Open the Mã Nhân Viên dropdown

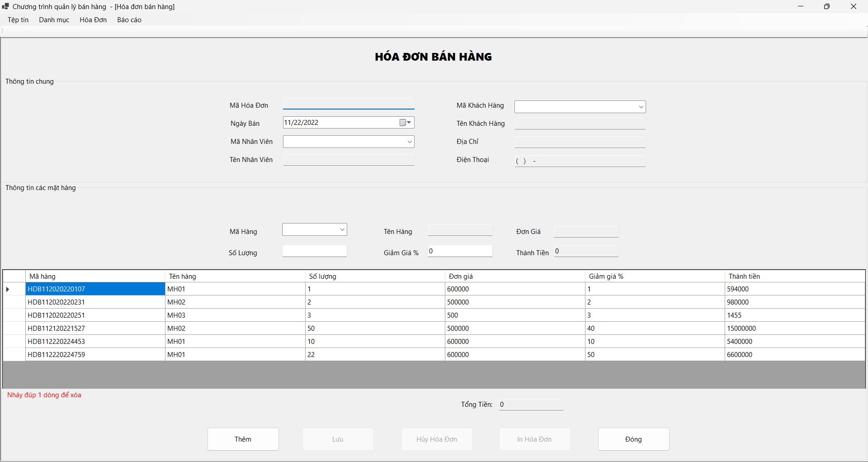coord(410,141)
